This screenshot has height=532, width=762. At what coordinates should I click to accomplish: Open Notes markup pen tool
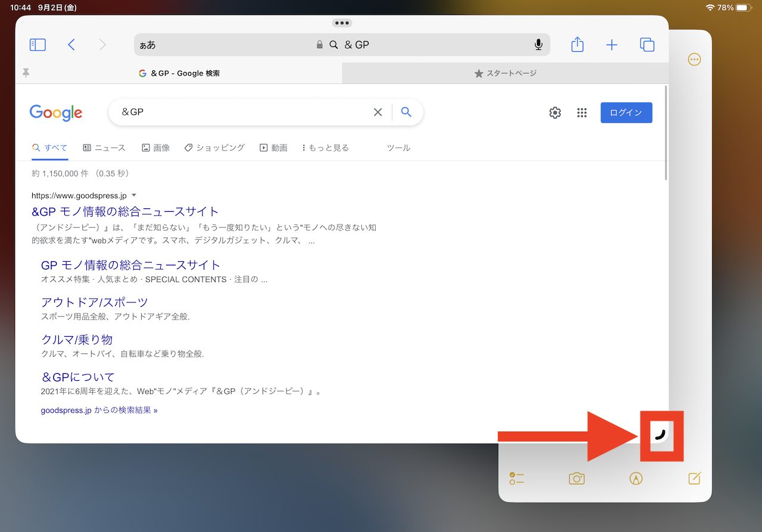click(x=636, y=478)
